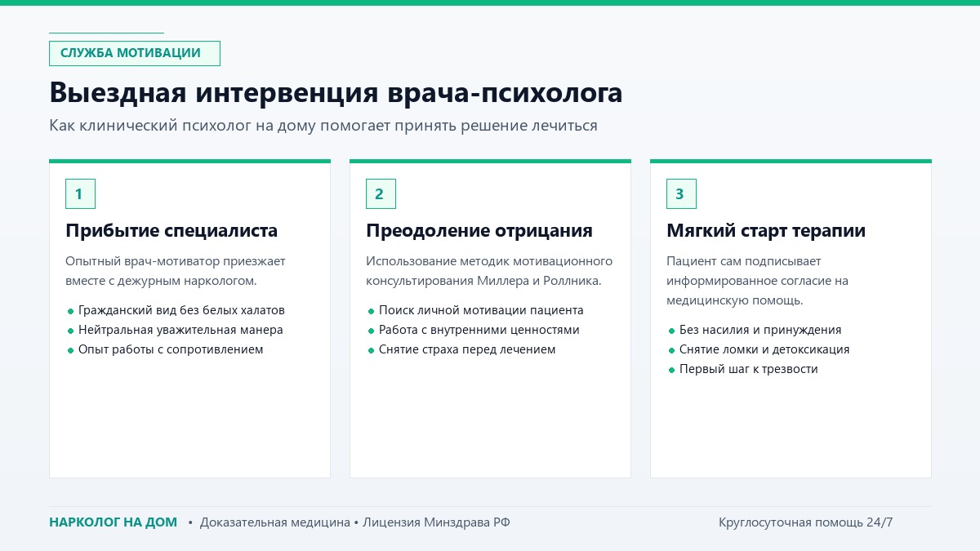Image resolution: width=980 pixels, height=551 pixels.
Task: Click the step number 2 badge
Action: 381,193
